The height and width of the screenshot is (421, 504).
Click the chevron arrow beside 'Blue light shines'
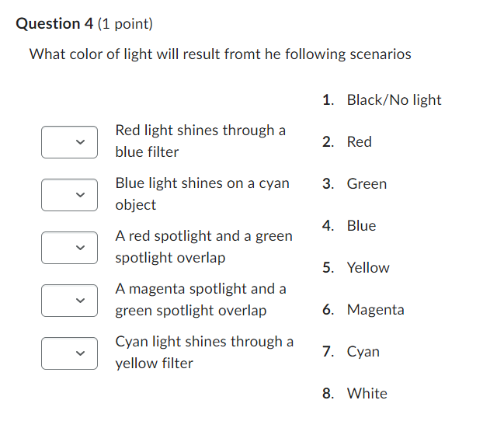(80, 195)
